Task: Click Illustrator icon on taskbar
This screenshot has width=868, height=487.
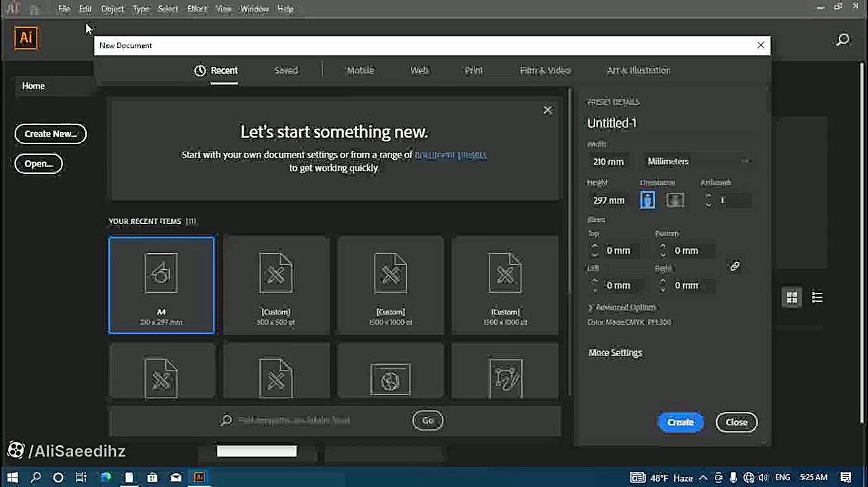Action: click(199, 478)
